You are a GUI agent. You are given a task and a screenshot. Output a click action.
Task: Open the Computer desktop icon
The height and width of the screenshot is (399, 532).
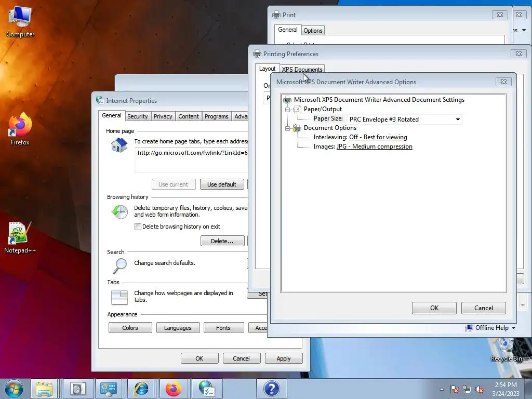20,21
